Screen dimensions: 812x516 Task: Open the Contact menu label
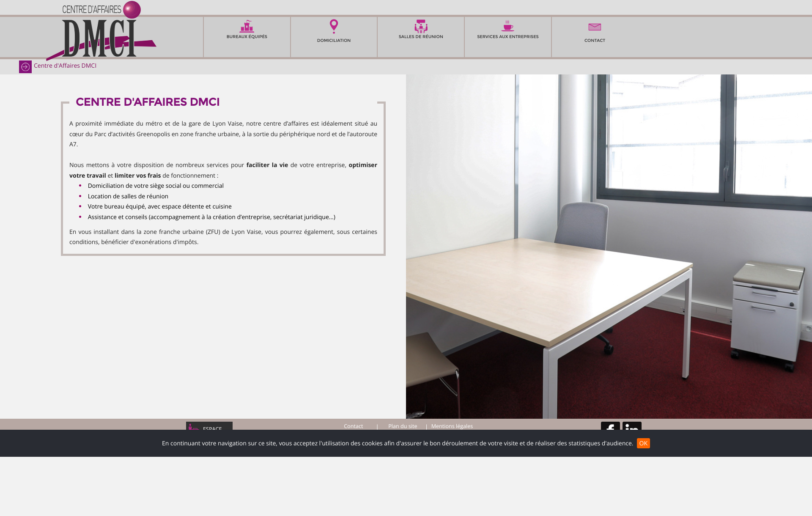pos(595,41)
